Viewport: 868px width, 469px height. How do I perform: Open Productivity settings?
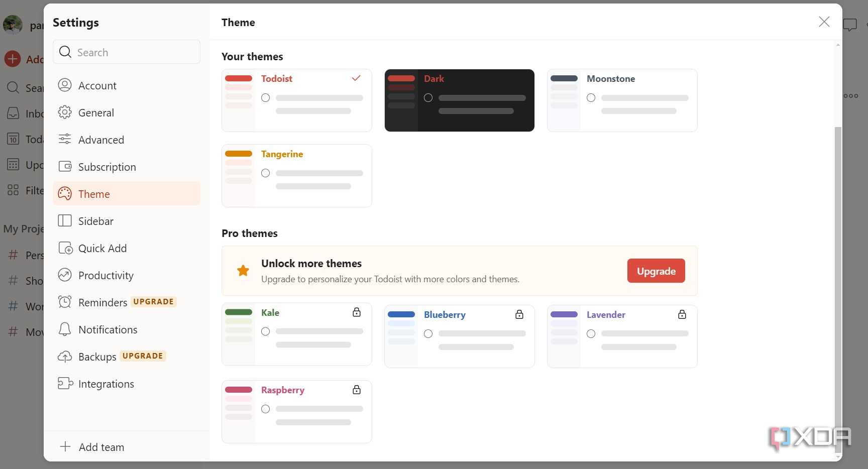127,275
